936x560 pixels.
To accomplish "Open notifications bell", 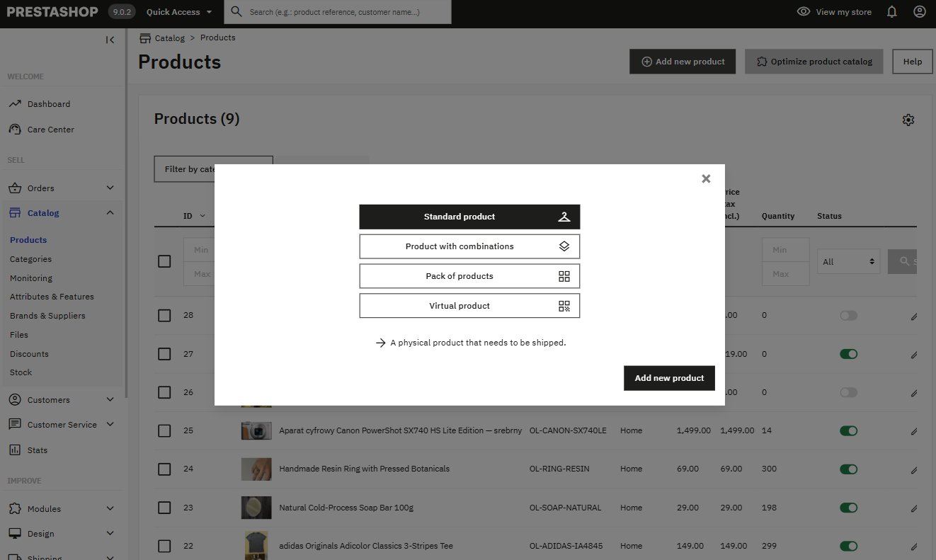I will click(x=892, y=12).
